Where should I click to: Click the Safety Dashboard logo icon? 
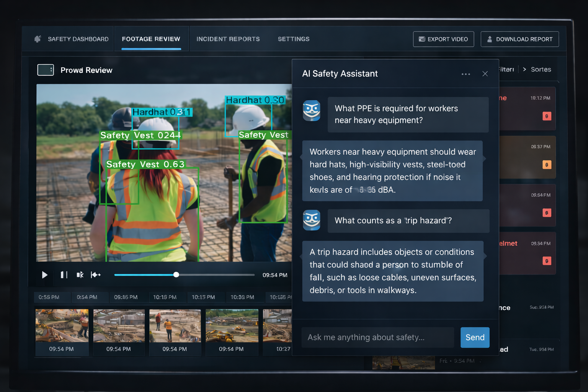[x=38, y=39]
